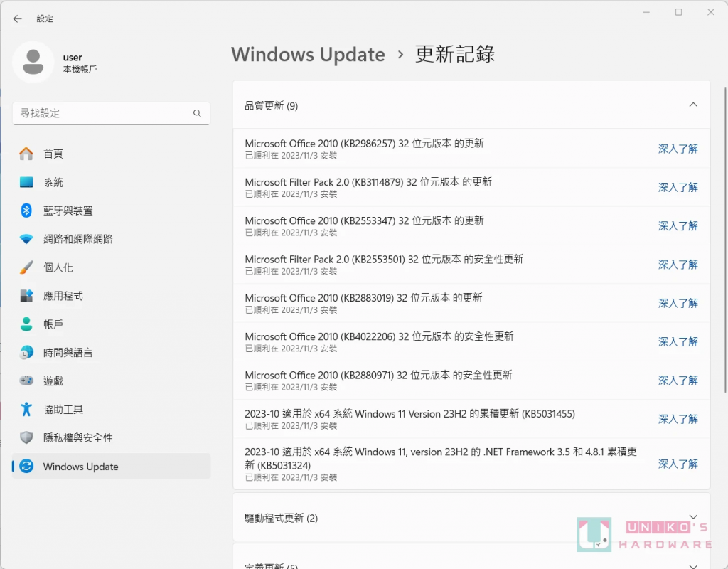Select Windows Update in the sidebar
The width and height of the screenshot is (728, 569).
click(112, 467)
